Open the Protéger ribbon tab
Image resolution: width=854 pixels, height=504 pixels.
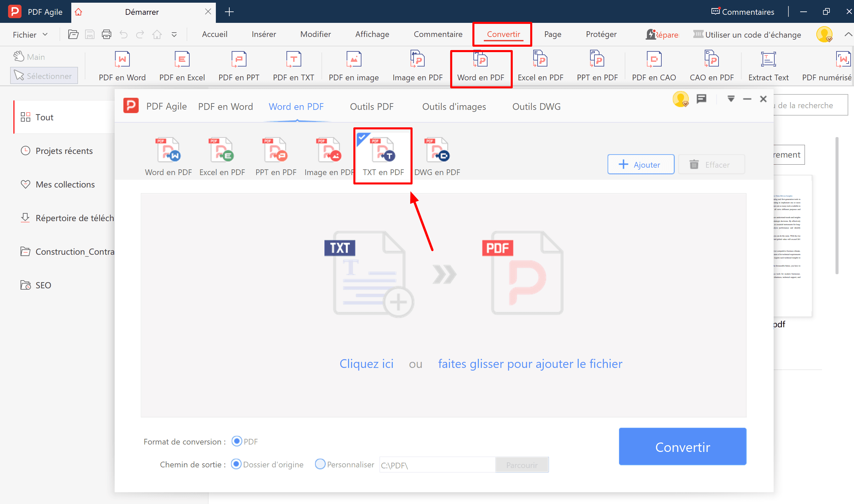click(x=601, y=34)
